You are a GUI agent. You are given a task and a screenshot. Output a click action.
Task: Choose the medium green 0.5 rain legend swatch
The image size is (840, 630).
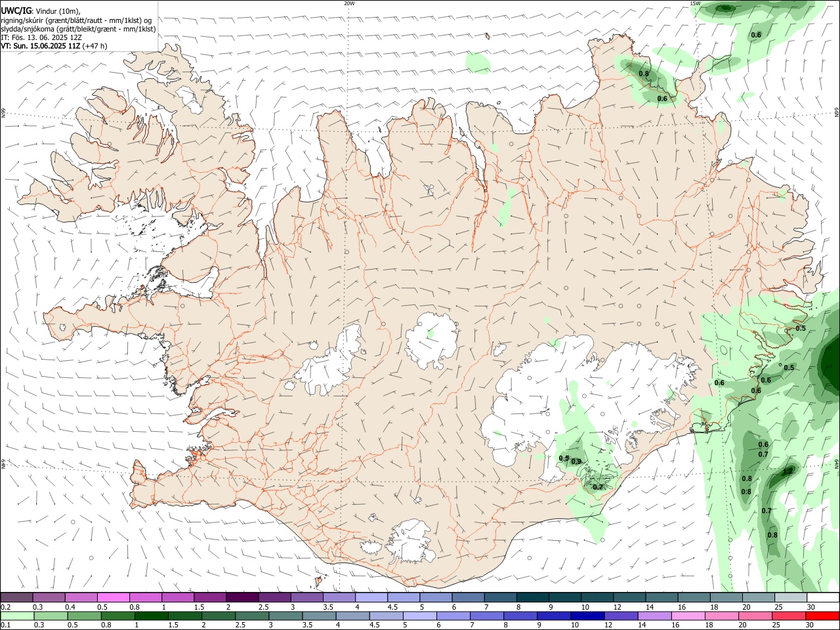(x=84, y=616)
